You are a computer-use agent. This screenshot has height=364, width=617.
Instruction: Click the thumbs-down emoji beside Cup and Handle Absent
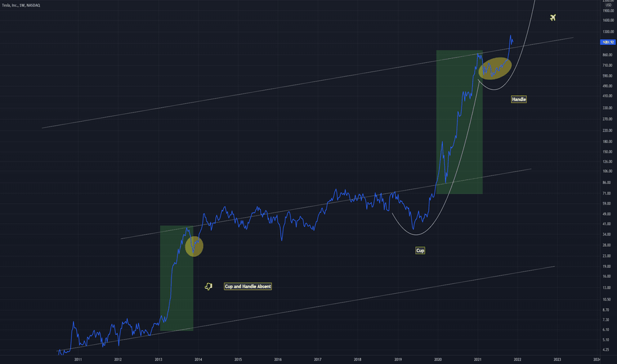click(x=209, y=287)
